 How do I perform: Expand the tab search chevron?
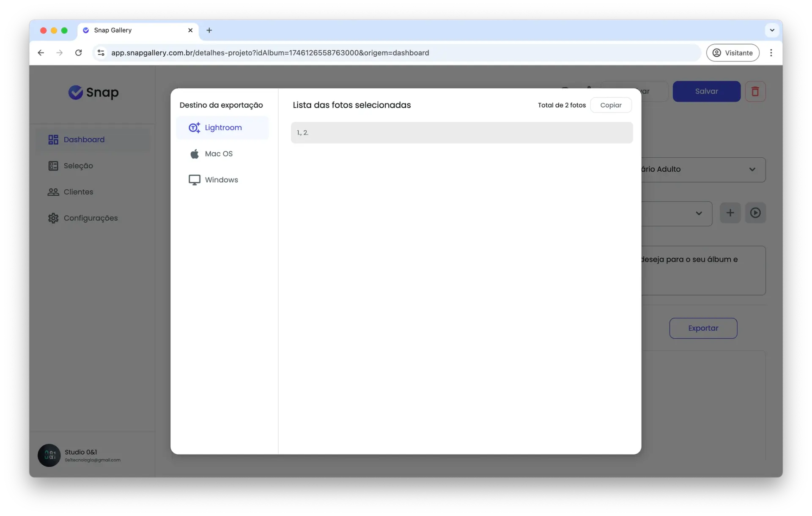pyautogui.click(x=772, y=30)
